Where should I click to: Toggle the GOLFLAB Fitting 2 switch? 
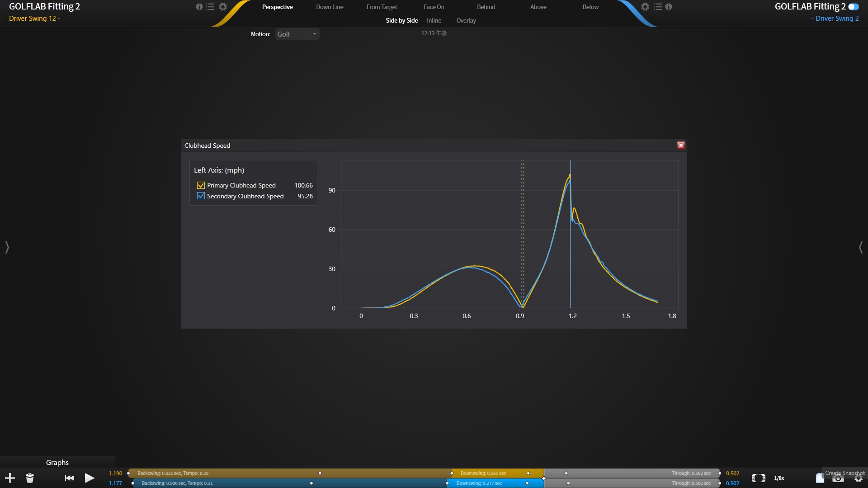[x=854, y=7]
